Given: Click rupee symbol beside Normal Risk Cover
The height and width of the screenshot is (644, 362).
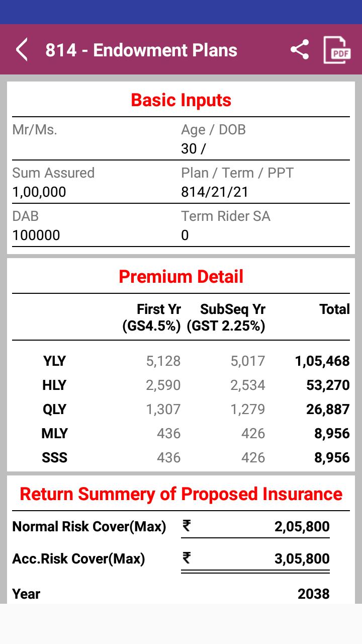Looking at the screenshot, I should (187, 526).
